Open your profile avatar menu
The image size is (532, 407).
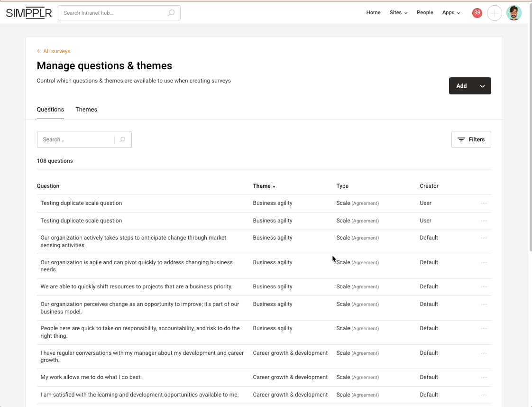(514, 13)
